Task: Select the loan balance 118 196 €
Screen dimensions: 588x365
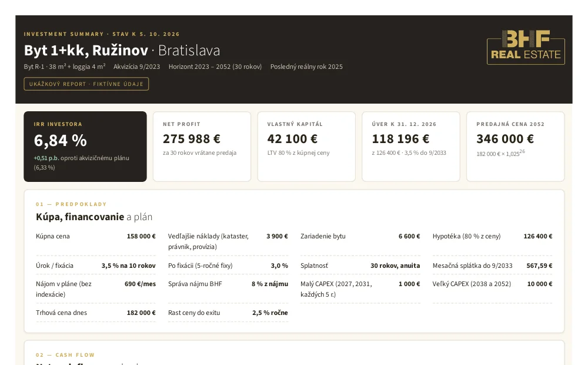Action: (400, 139)
